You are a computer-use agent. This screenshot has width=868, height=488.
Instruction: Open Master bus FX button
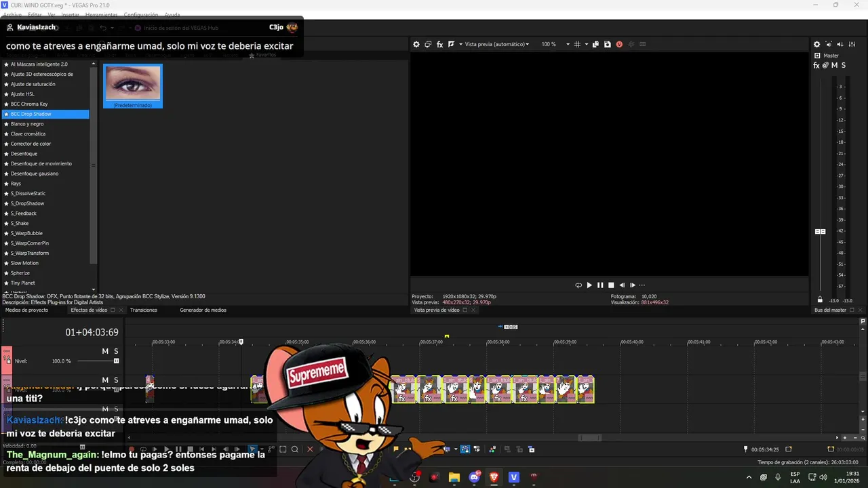click(x=816, y=65)
